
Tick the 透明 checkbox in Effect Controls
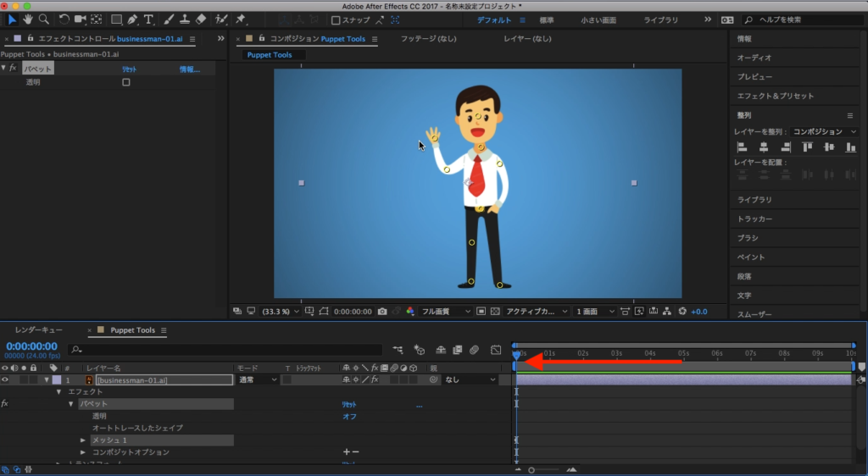[x=126, y=82]
